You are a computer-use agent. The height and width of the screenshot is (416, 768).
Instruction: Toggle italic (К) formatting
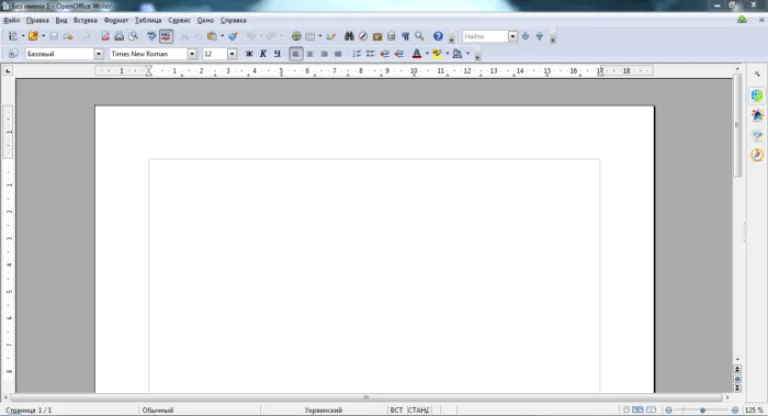tap(263, 54)
